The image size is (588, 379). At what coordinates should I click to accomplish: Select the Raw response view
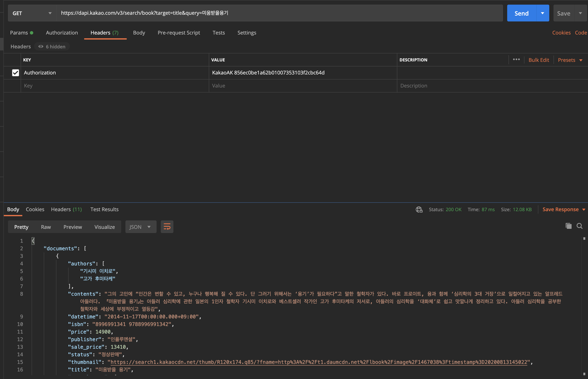pos(46,227)
